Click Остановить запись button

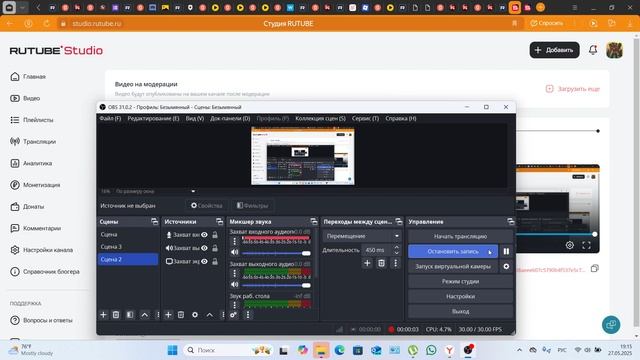click(453, 251)
